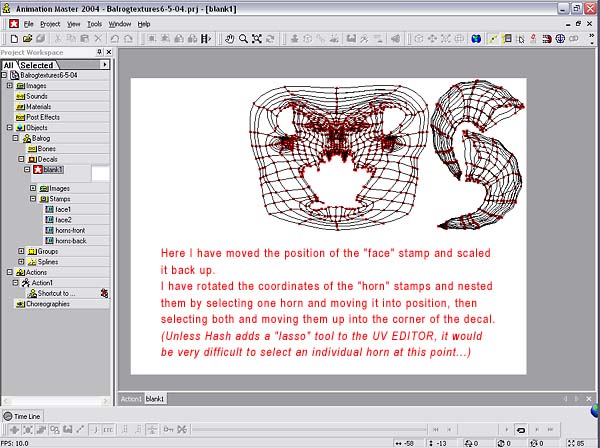Select the horns-front stamp
Viewport: 600px width, 448px height.
[69, 230]
